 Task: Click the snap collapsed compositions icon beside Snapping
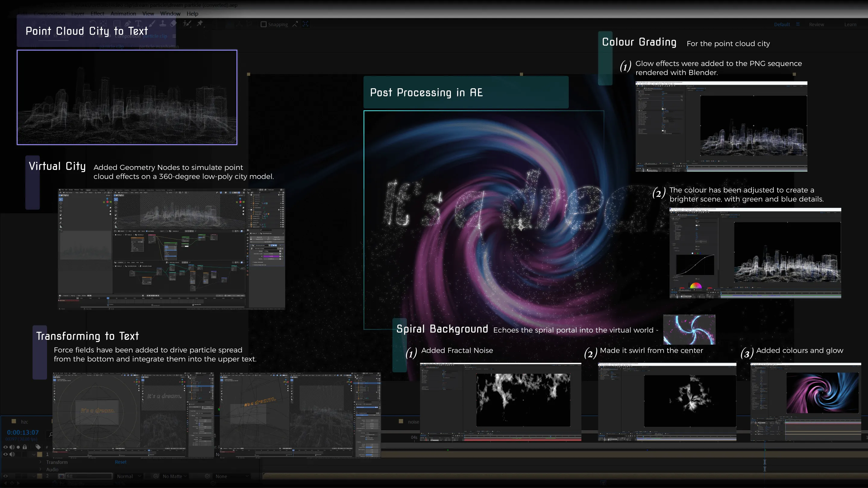point(295,24)
